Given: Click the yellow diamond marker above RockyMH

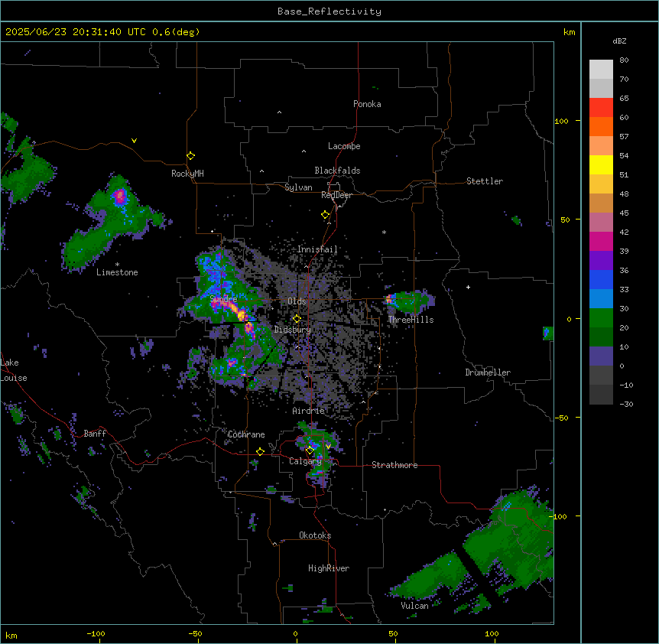Looking at the screenshot, I should click(190, 156).
